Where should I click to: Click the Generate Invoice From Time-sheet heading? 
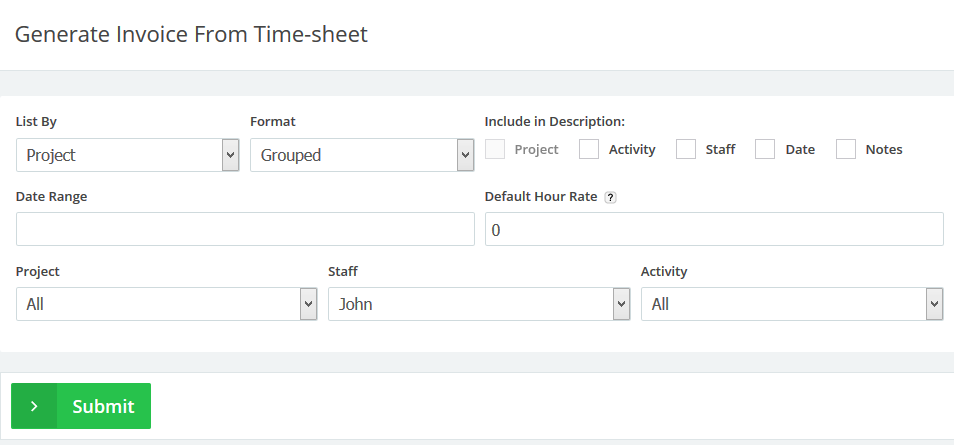click(192, 35)
